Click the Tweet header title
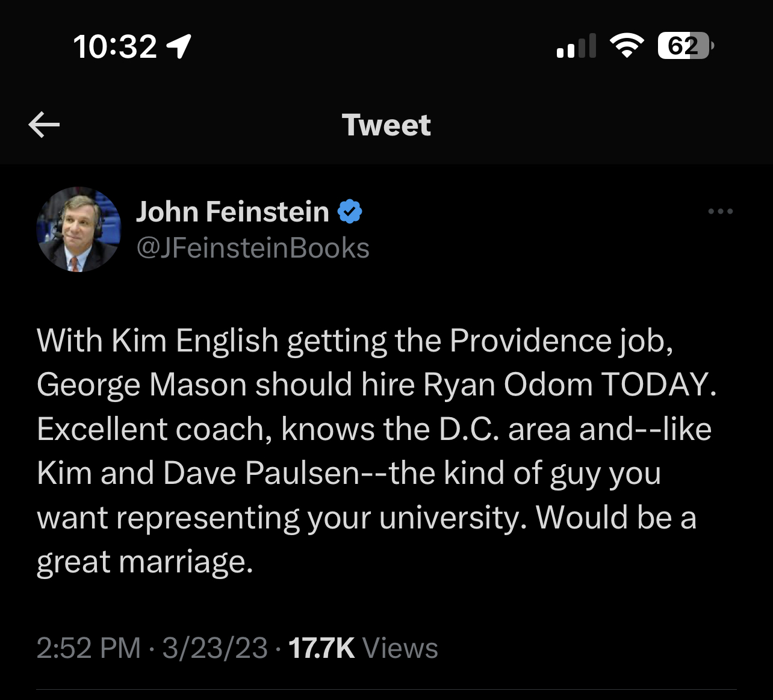773x700 pixels. pos(386,125)
